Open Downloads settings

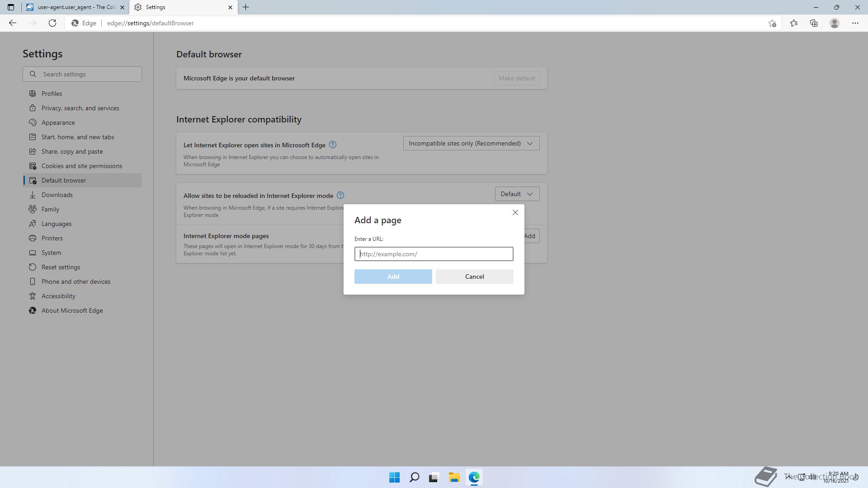click(x=82, y=195)
